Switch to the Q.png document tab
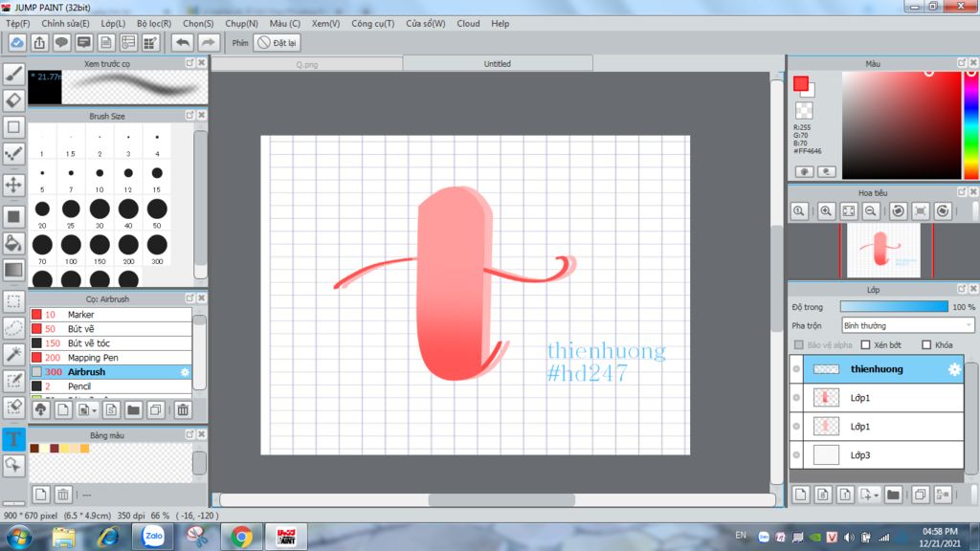Screen dimensions: 980x551 click(x=306, y=64)
